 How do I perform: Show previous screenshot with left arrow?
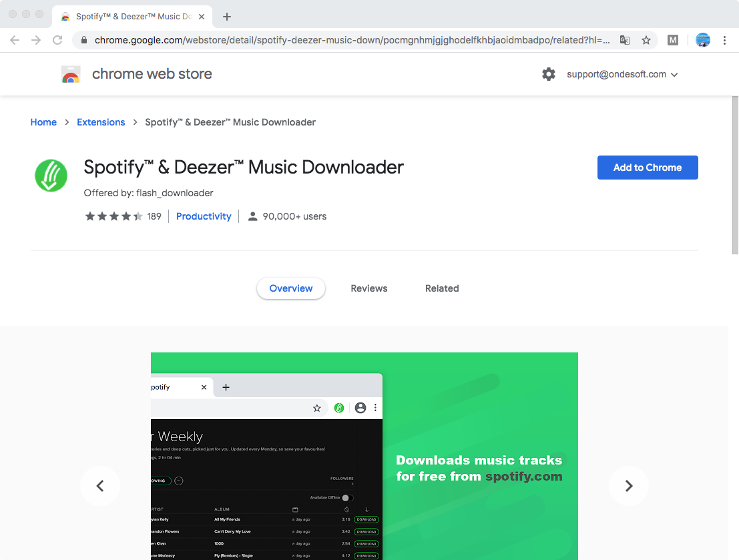coord(100,486)
